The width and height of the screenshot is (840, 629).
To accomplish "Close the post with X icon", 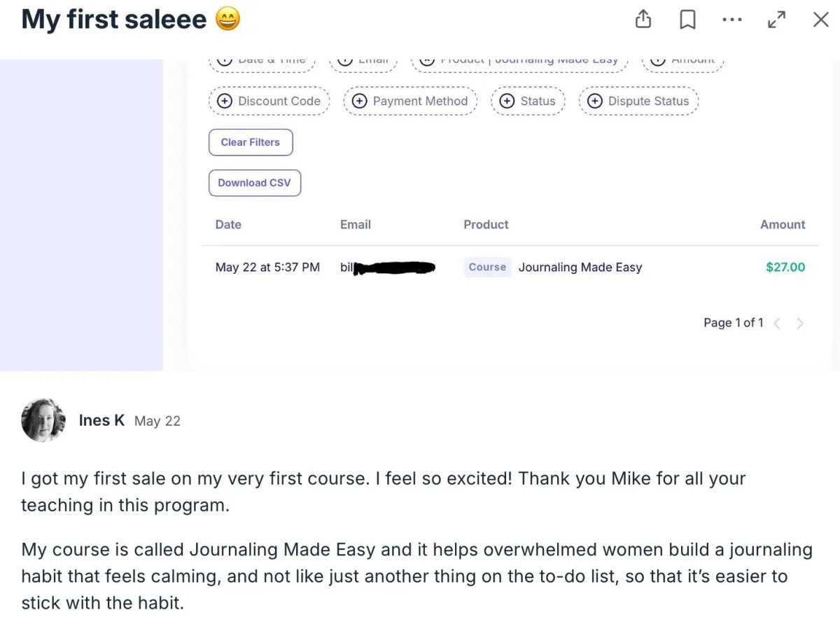I will [x=820, y=20].
